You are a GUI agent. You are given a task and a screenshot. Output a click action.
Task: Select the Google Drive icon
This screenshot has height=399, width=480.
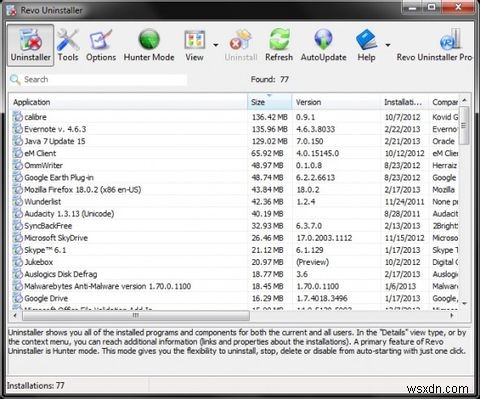point(17,298)
